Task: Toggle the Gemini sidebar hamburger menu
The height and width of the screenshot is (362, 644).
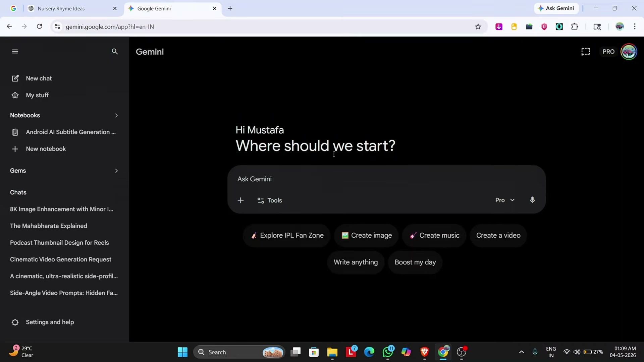Action: [15, 52]
